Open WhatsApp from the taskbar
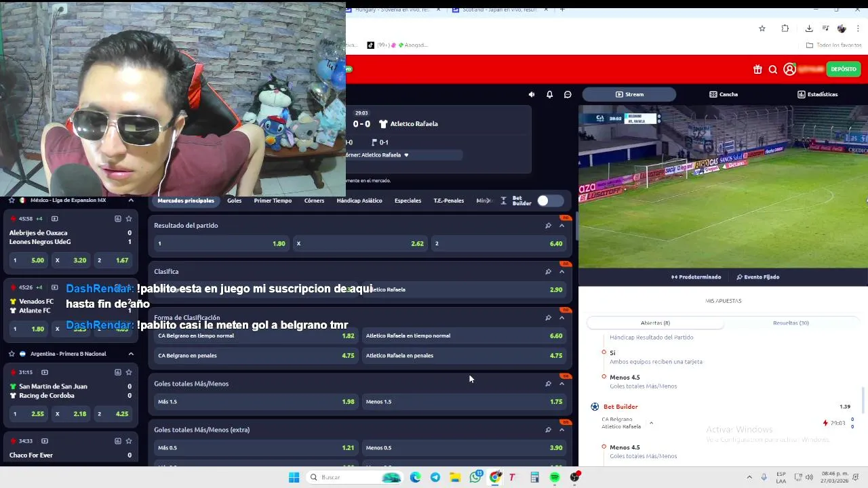 [475, 477]
